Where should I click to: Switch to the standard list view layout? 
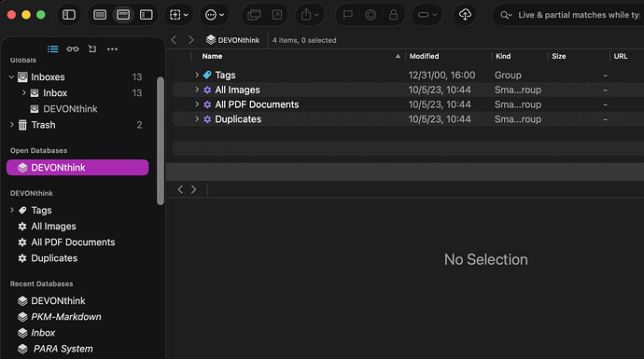pyautogui.click(x=100, y=15)
